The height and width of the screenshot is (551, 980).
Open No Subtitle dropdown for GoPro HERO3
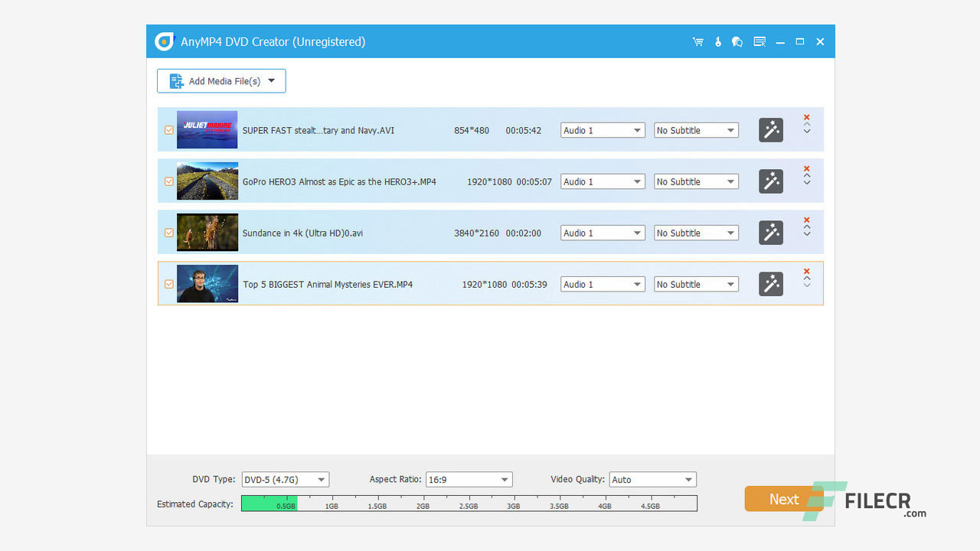point(696,181)
